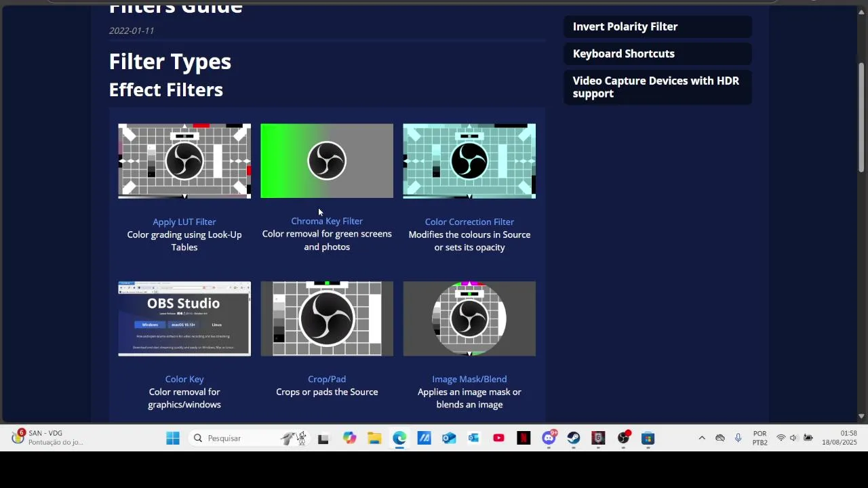Click 'Color grading using Look-Up Tables' text
The image size is (868, 488).
coord(184,241)
